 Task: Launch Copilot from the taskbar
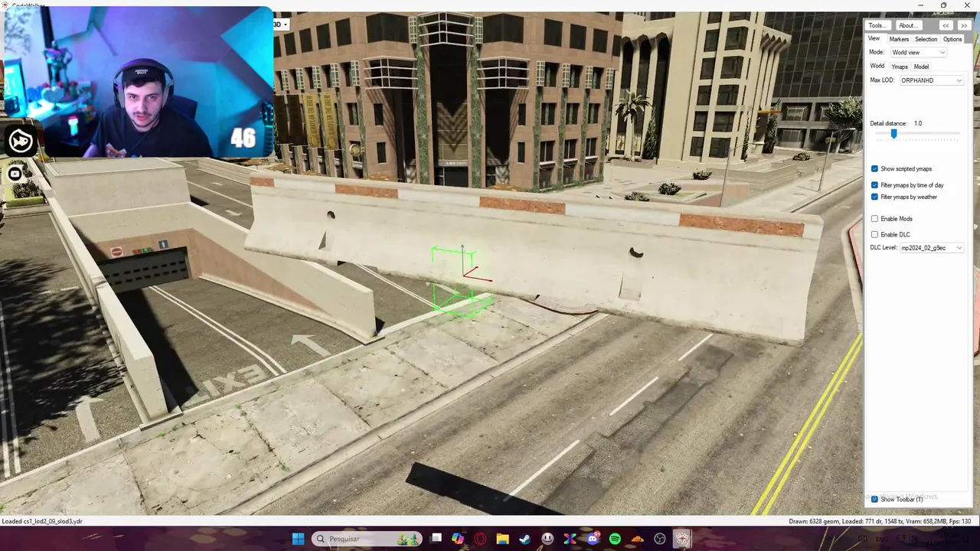(458, 539)
